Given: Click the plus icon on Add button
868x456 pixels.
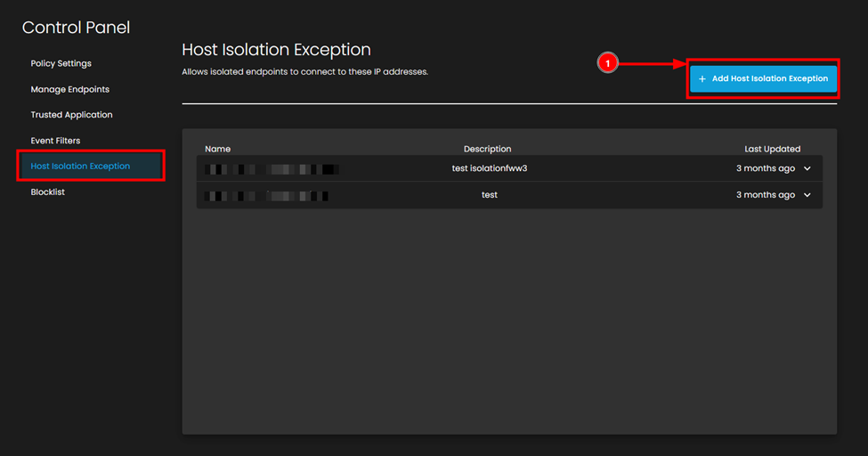Looking at the screenshot, I should tap(702, 79).
